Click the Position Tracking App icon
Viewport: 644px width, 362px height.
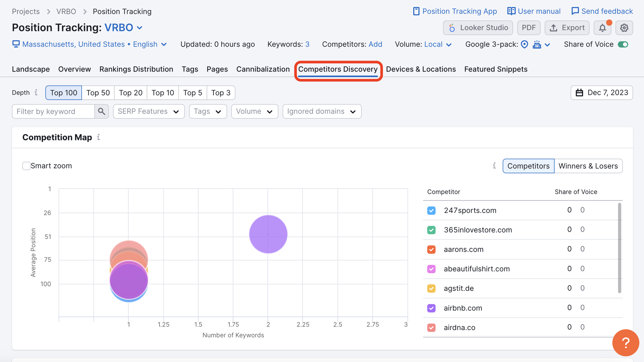[415, 11]
